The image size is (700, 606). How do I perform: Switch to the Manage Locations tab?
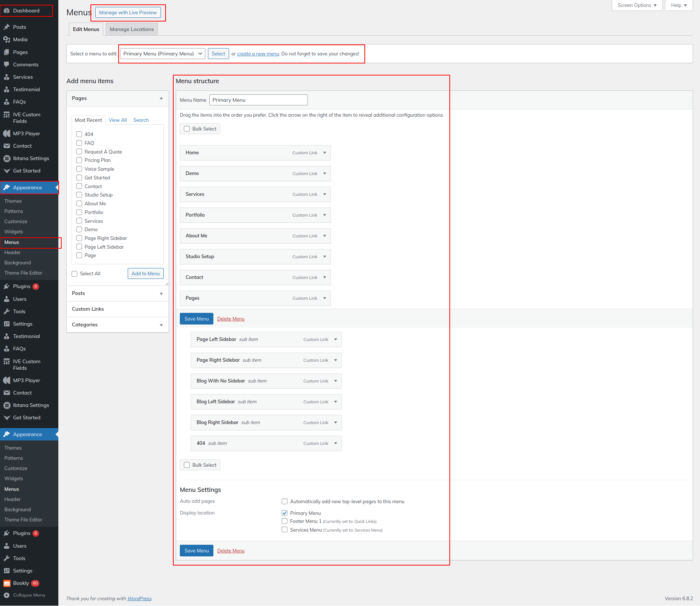(x=132, y=29)
